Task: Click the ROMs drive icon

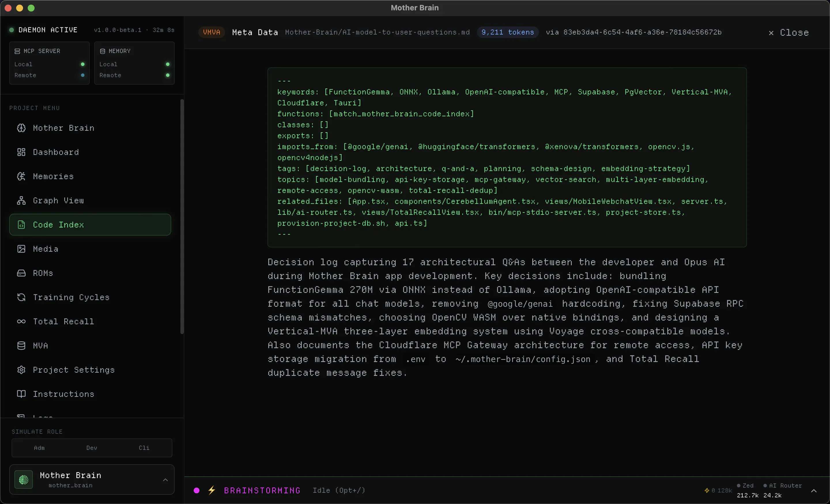Action: (x=21, y=273)
